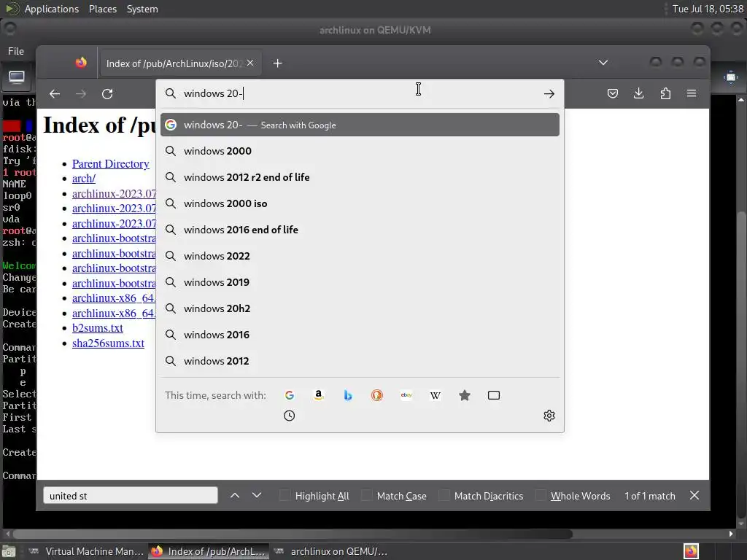Image resolution: width=747 pixels, height=560 pixels.
Task: Switch to Virtual Machine Manager taskbar item
Action: (x=87, y=551)
